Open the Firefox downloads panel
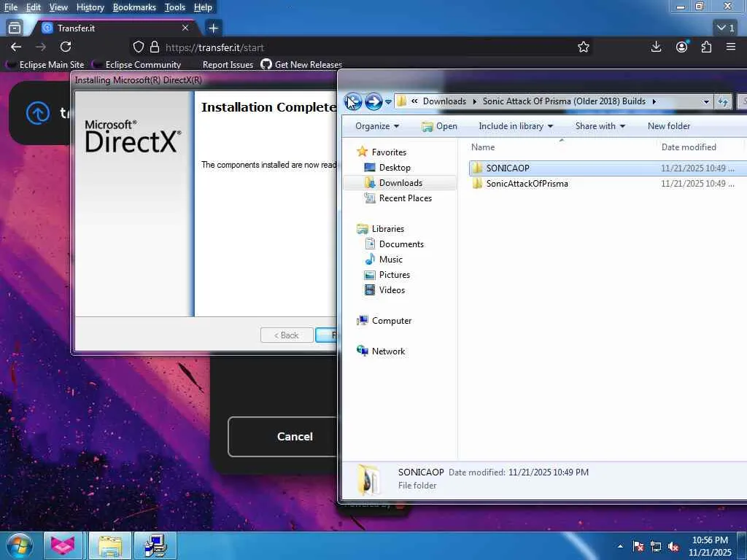This screenshot has height=560, width=747. (656, 47)
